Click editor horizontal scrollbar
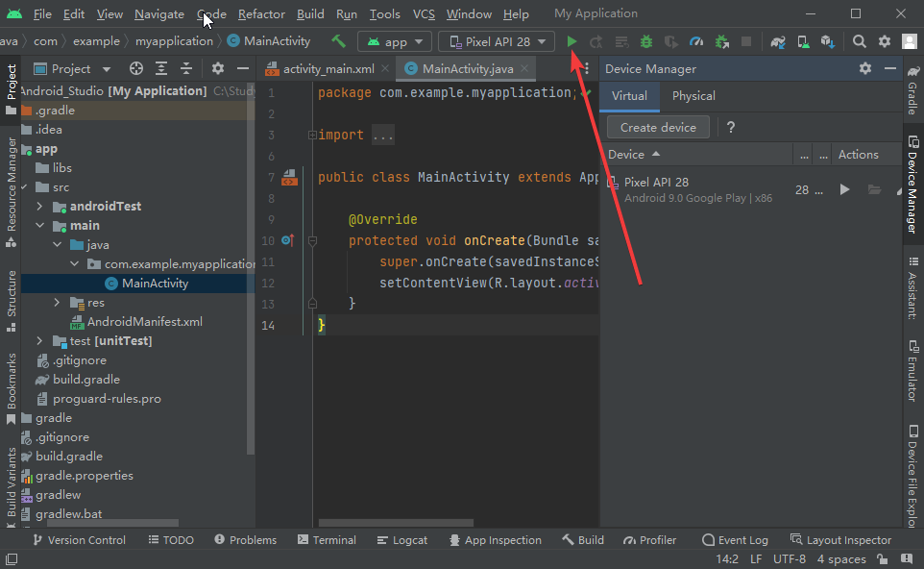 (x=396, y=523)
